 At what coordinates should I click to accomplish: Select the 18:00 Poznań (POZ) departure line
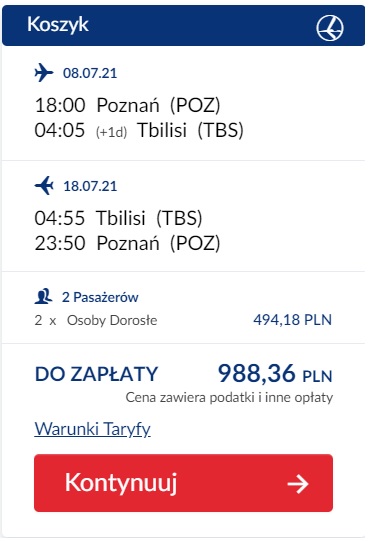click(127, 105)
